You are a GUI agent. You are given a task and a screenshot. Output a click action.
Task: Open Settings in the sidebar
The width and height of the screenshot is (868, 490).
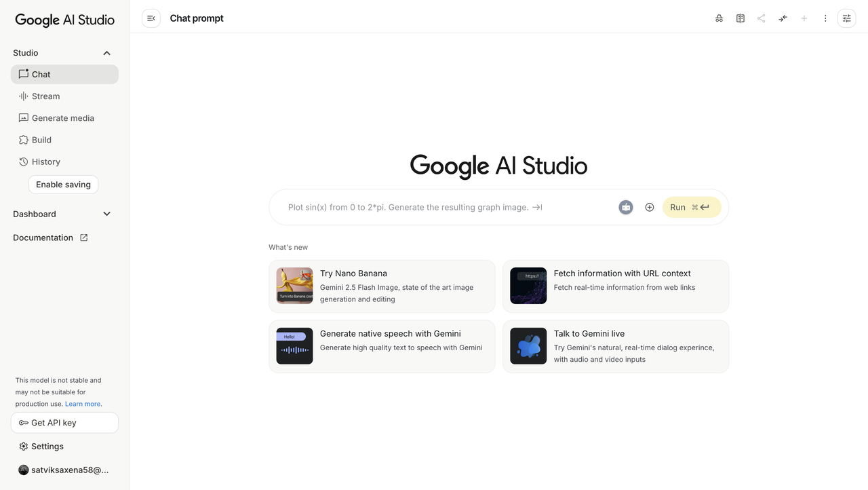point(64,447)
